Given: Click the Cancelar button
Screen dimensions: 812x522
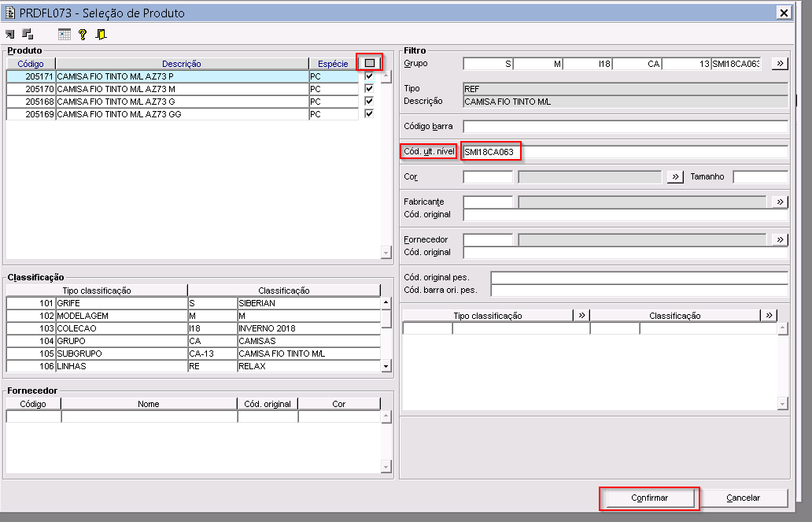Looking at the screenshot, I should tap(743, 498).
